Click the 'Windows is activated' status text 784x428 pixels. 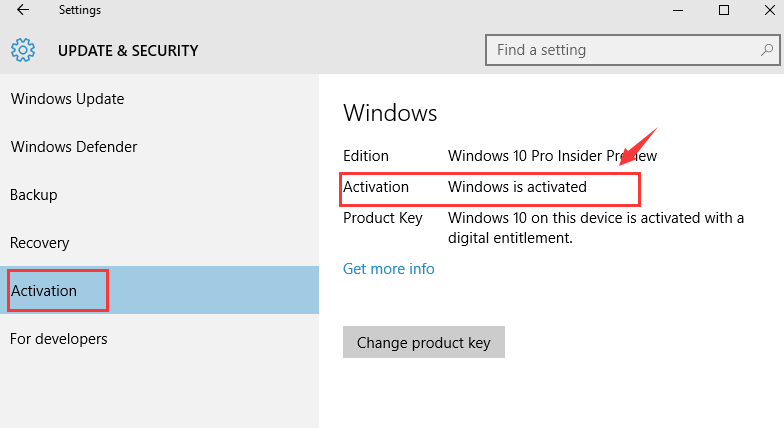pyautogui.click(x=517, y=187)
